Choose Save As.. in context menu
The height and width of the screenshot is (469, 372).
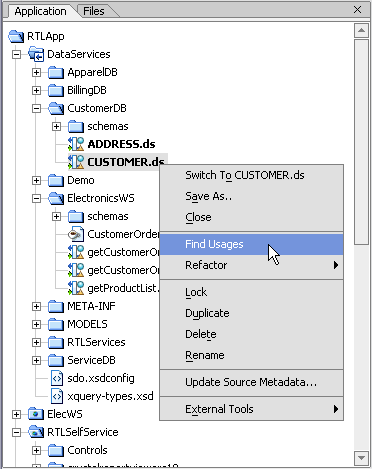(x=251, y=196)
